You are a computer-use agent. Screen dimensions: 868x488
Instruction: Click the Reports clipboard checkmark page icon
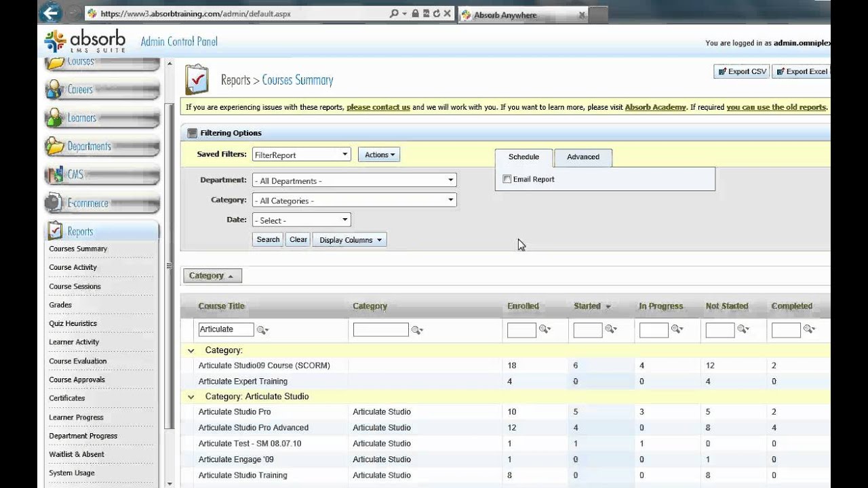coord(197,79)
